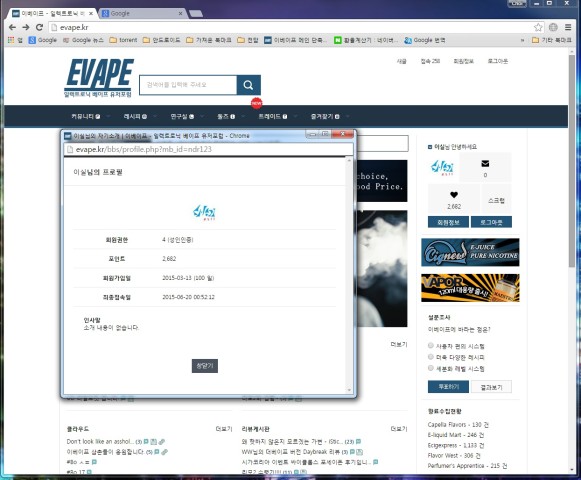Open the Chrome menu hamburger icon
The width and height of the screenshot is (581, 480).
[568, 27]
